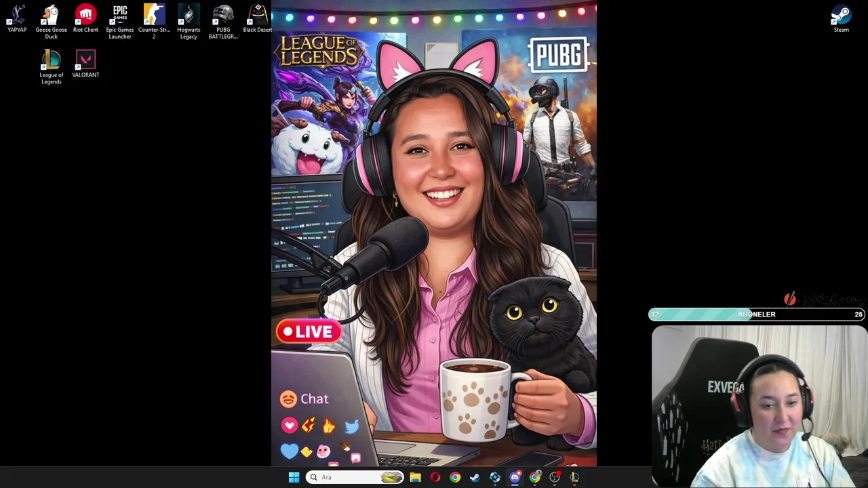Open the Steam desktop shortcut

841,18
